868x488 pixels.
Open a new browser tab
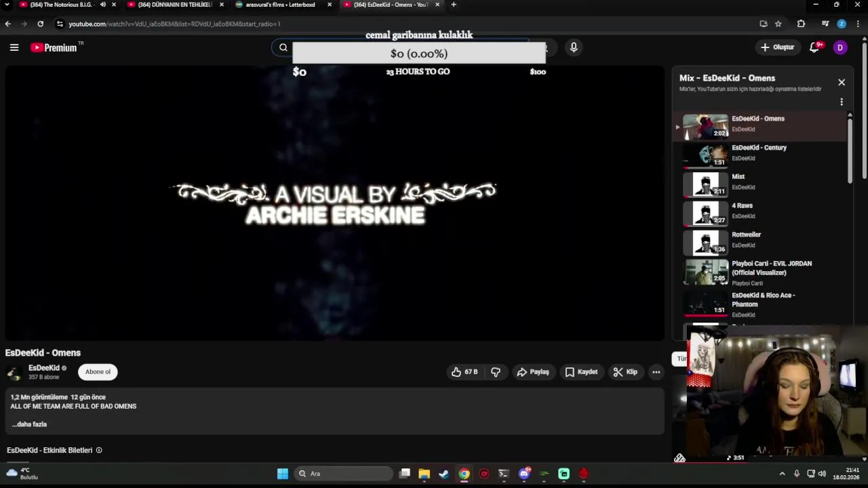[454, 5]
